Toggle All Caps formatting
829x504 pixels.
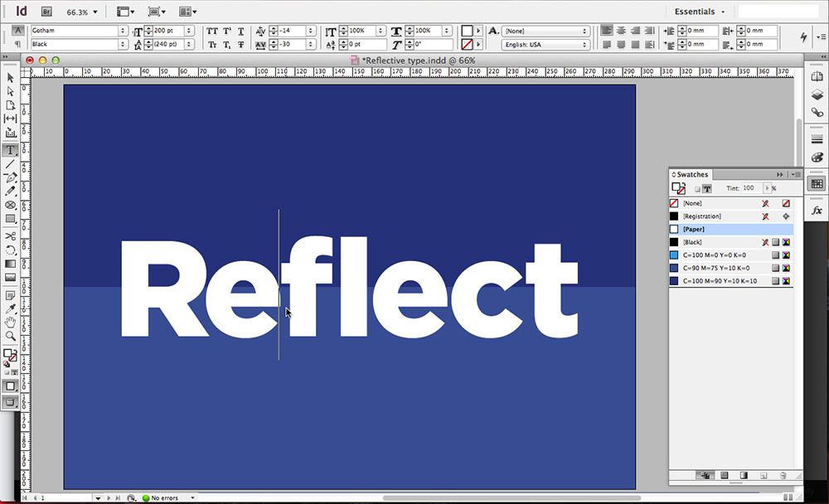211,31
